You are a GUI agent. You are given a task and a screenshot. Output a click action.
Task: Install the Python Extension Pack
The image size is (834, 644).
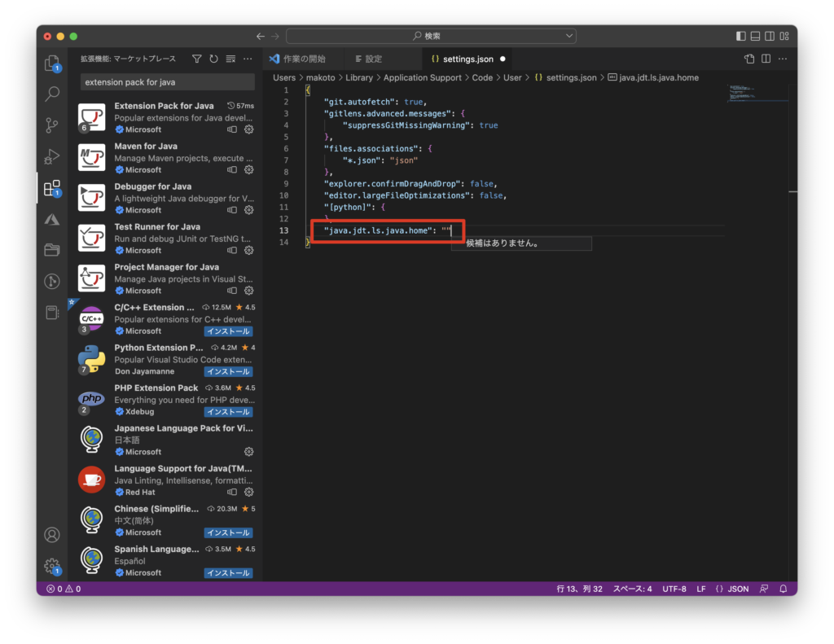point(228,371)
